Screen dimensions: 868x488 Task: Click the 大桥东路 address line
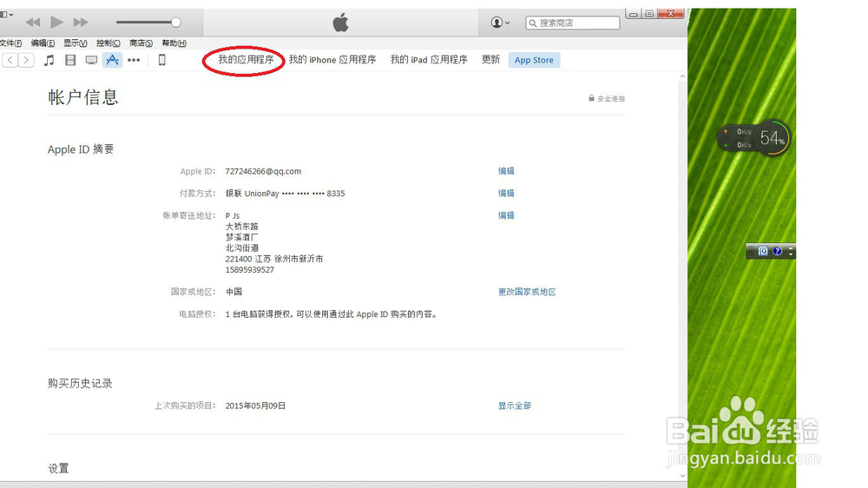click(242, 226)
